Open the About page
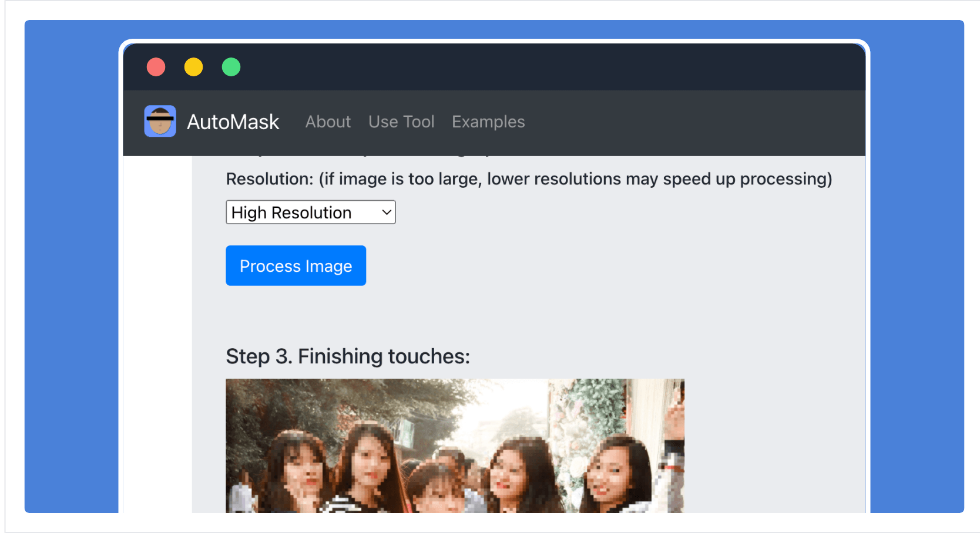The width and height of the screenshot is (980, 533). point(328,122)
